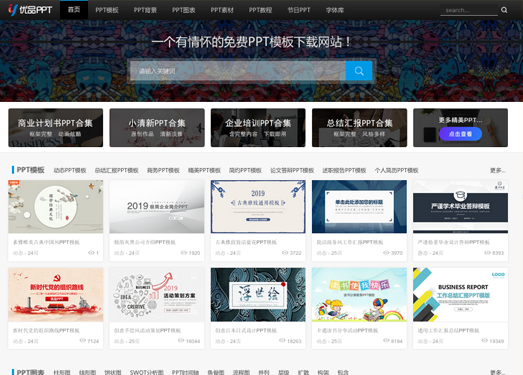Select the 动态PPT模板 category link
Viewport: 523px width, 375px height.
(x=70, y=170)
